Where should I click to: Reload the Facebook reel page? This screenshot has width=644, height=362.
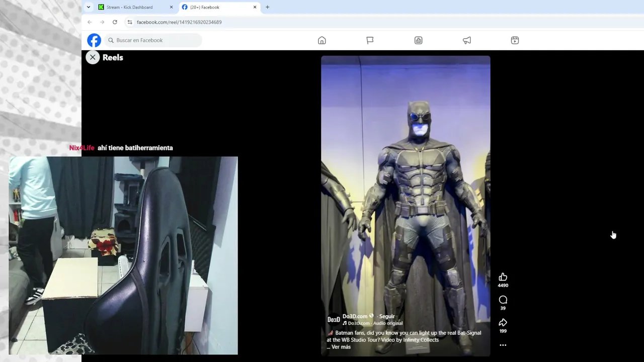(115, 22)
